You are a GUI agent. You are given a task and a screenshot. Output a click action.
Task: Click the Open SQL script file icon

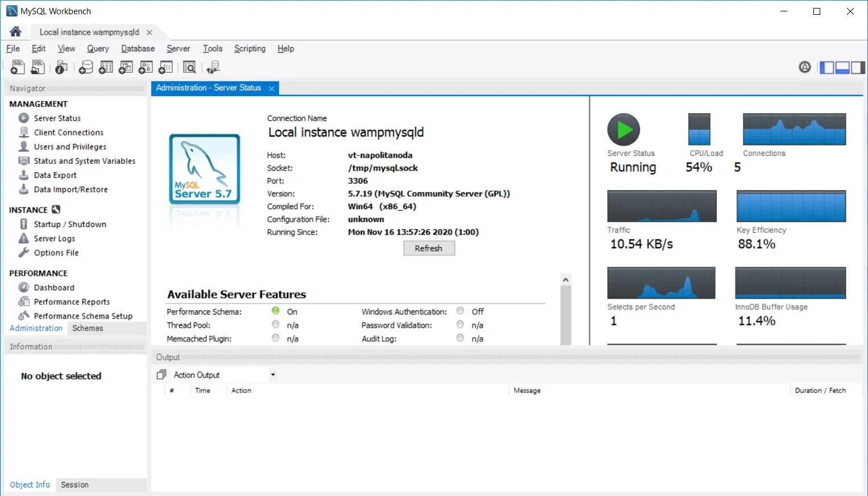coord(38,67)
